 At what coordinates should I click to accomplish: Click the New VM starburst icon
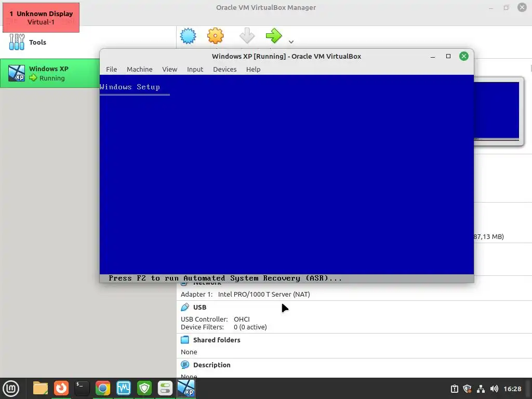click(x=188, y=36)
